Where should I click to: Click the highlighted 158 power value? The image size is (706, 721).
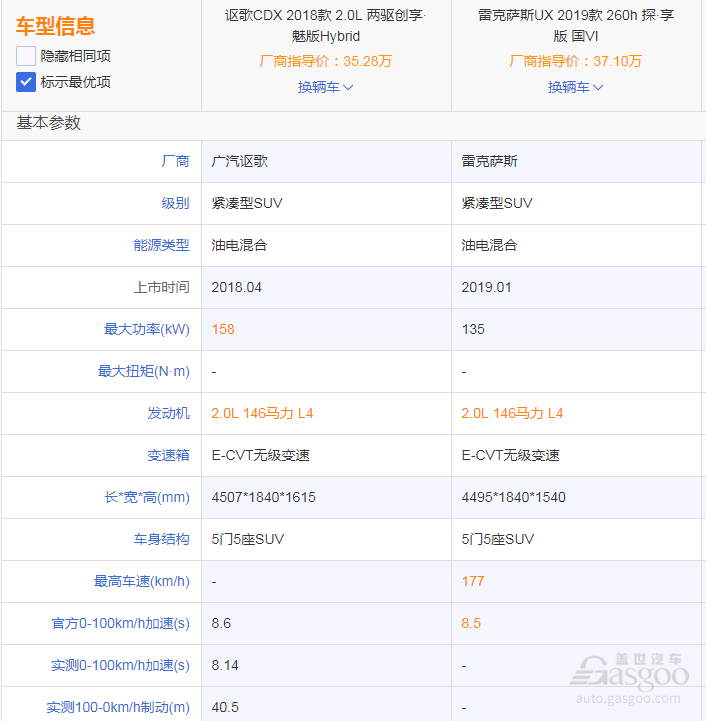[223, 329]
